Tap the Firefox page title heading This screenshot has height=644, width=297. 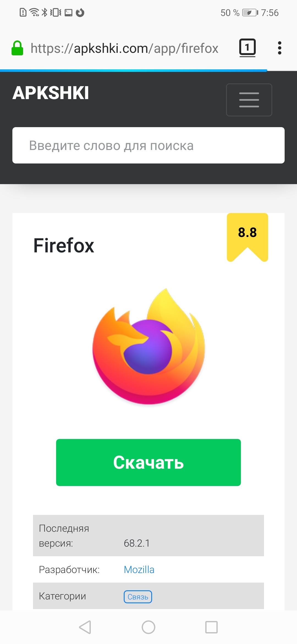[x=64, y=245]
